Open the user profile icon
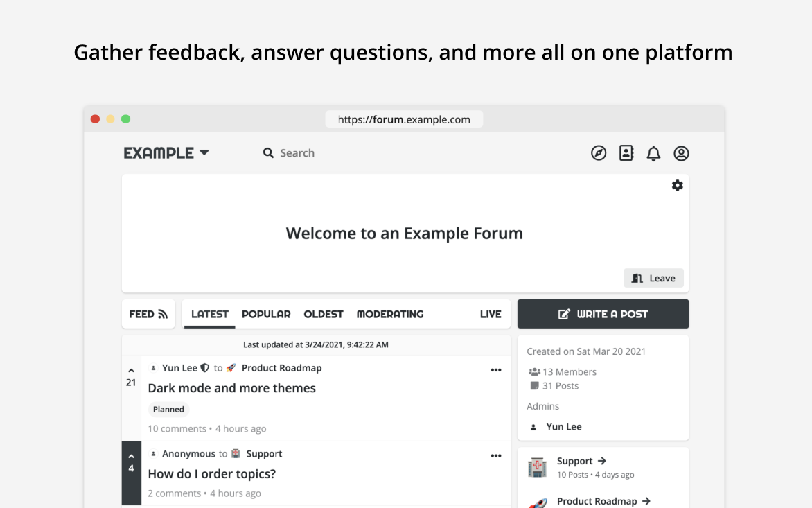Viewport: 812px width, 508px height. pos(681,153)
